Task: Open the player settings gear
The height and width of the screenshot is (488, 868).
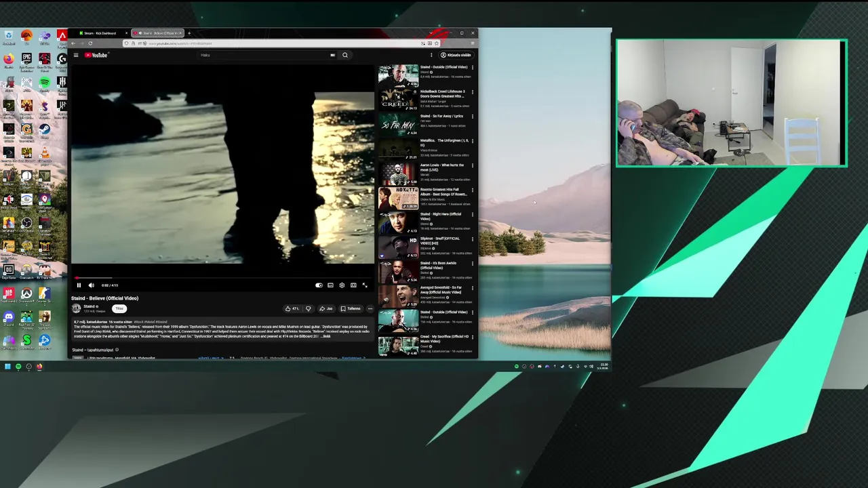Action: 342,285
